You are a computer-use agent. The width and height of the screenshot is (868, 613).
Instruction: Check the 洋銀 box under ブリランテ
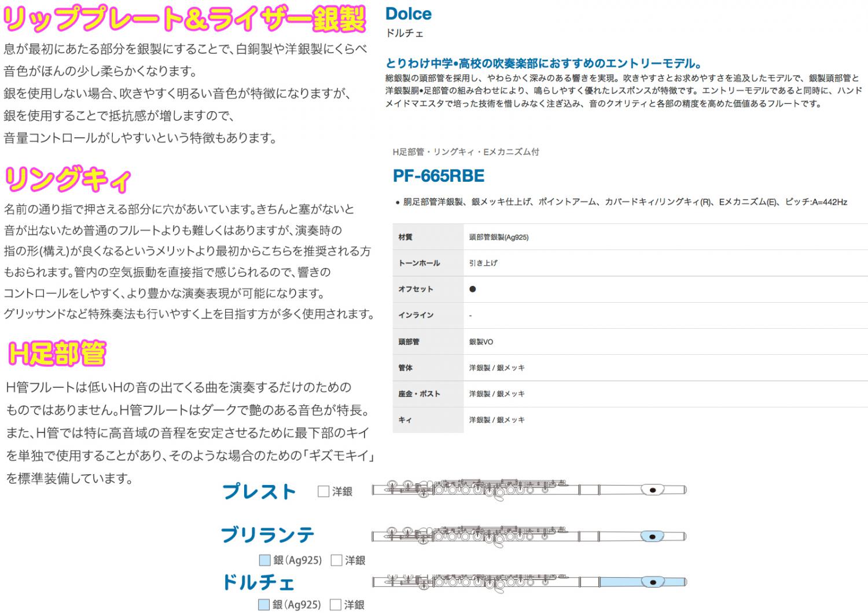336,560
